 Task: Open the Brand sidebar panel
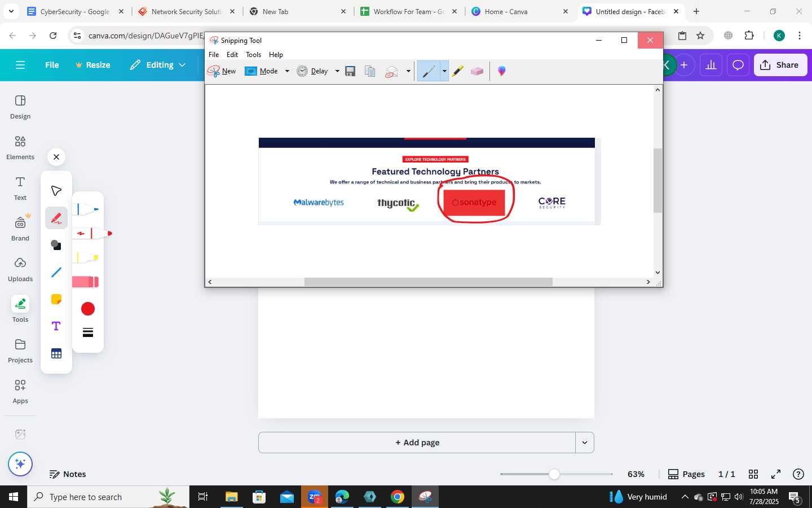[x=20, y=229]
